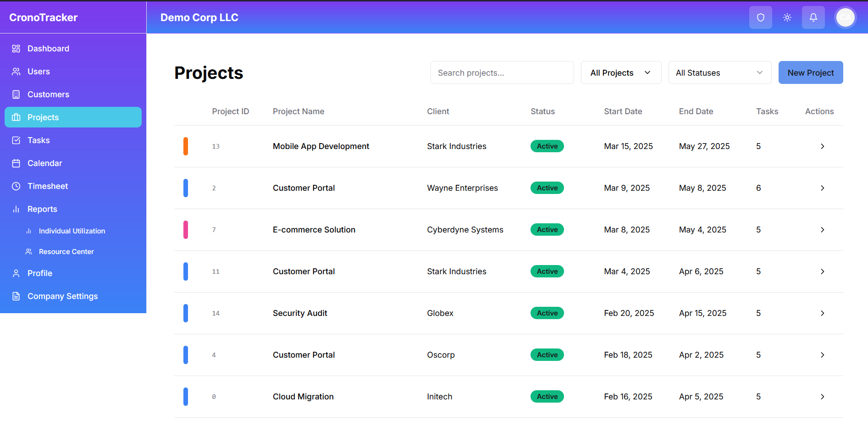This screenshot has width=868, height=426.
Task: Click the Wayne Enterprises client cell
Action: click(x=462, y=188)
